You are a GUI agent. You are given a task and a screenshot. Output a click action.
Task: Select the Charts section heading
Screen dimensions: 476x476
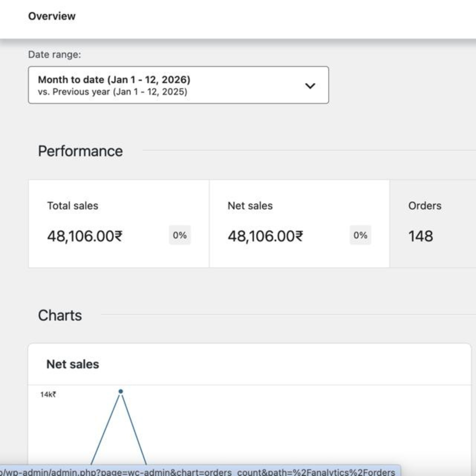60,315
